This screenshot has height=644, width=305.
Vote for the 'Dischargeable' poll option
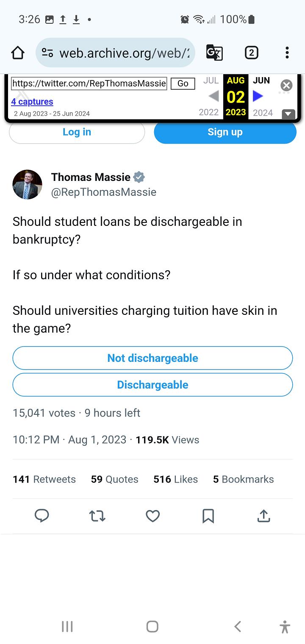click(152, 385)
